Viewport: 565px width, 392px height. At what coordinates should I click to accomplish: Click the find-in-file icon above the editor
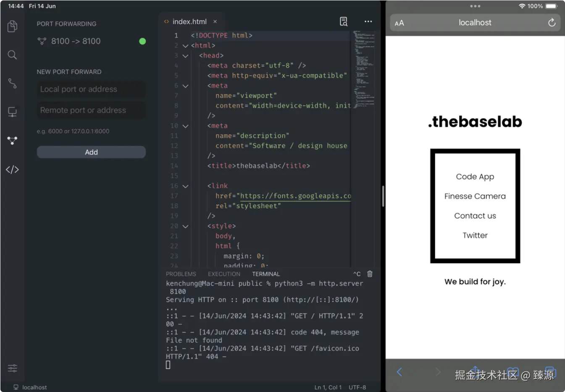(x=344, y=21)
